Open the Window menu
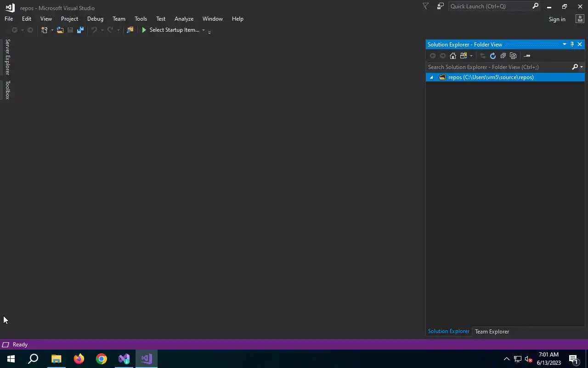This screenshot has height=368, width=588. coord(213,19)
